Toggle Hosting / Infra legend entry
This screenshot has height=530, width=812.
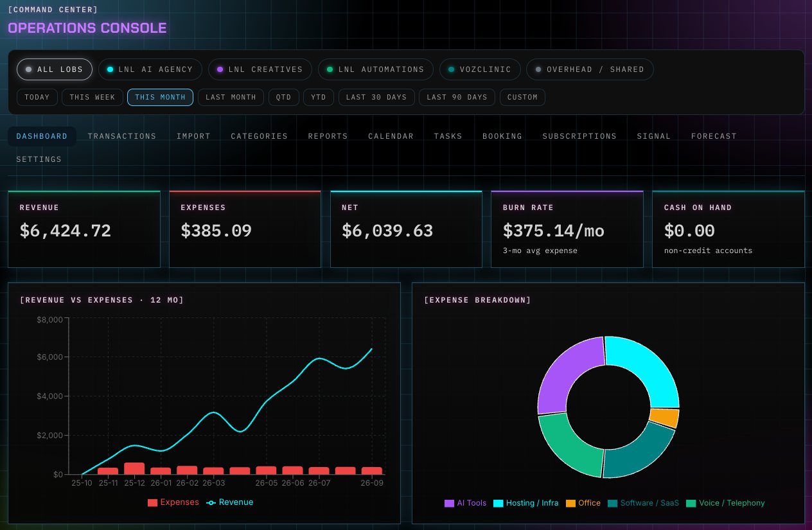pyautogui.click(x=525, y=503)
